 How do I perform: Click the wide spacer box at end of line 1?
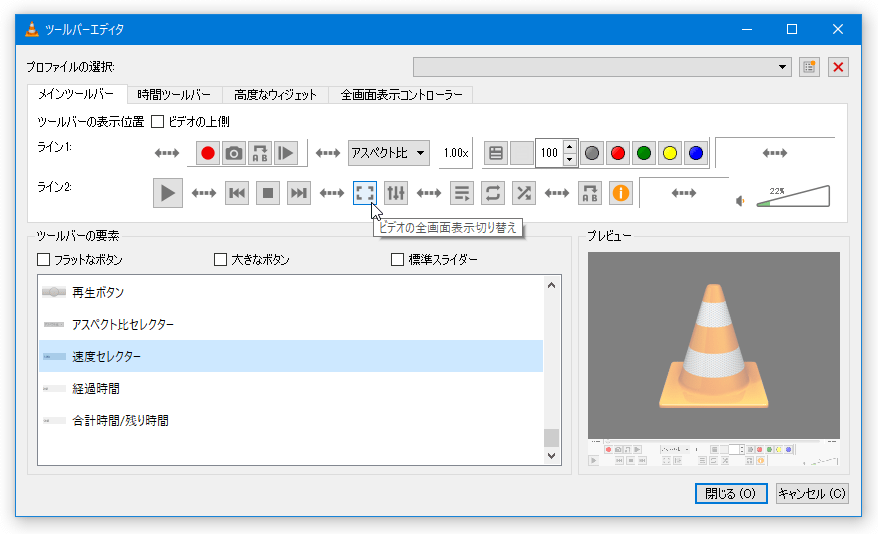(775, 153)
